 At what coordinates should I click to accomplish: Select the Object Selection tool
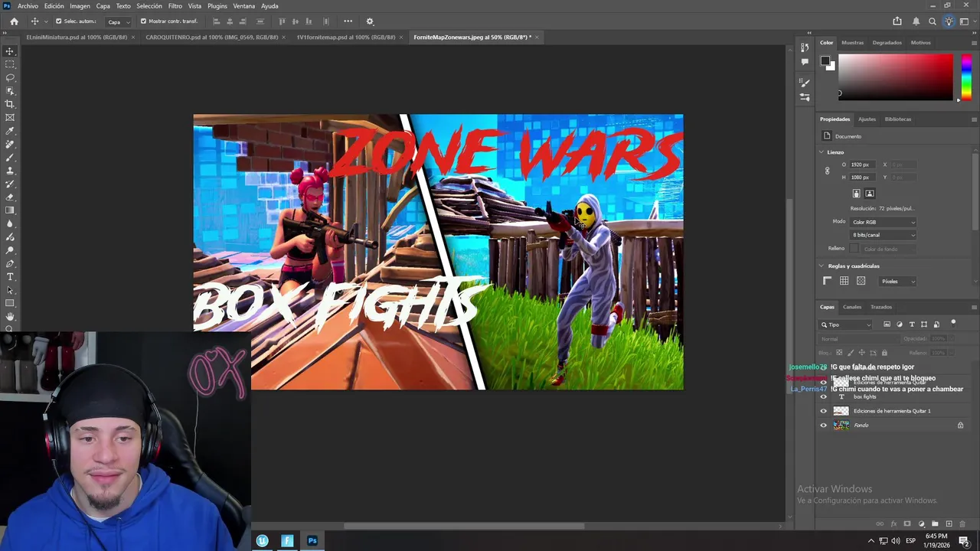(x=10, y=91)
